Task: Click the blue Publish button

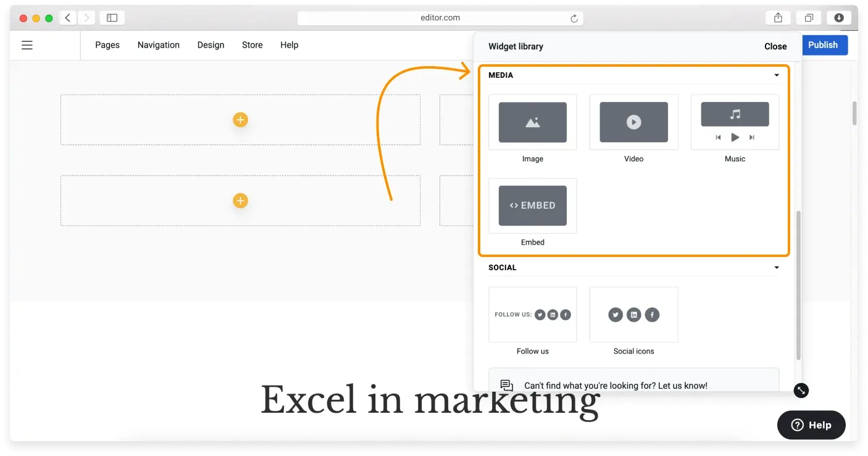Action: click(x=824, y=45)
